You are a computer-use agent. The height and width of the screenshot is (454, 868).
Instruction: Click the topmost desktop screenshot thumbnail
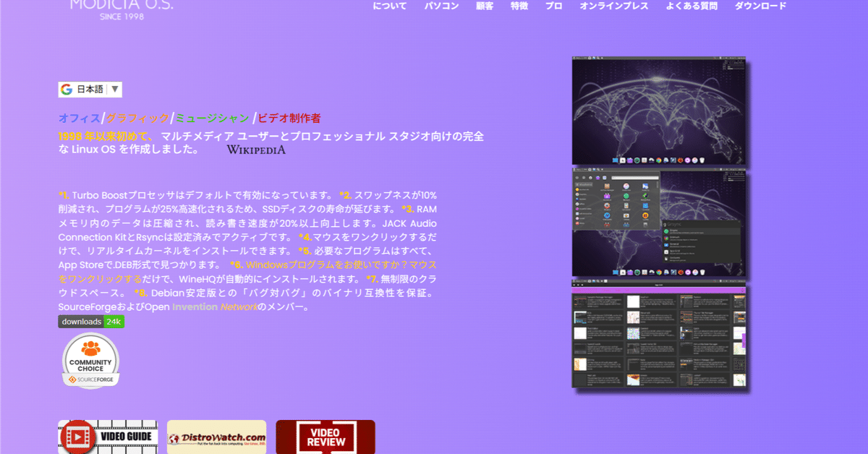click(x=658, y=108)
